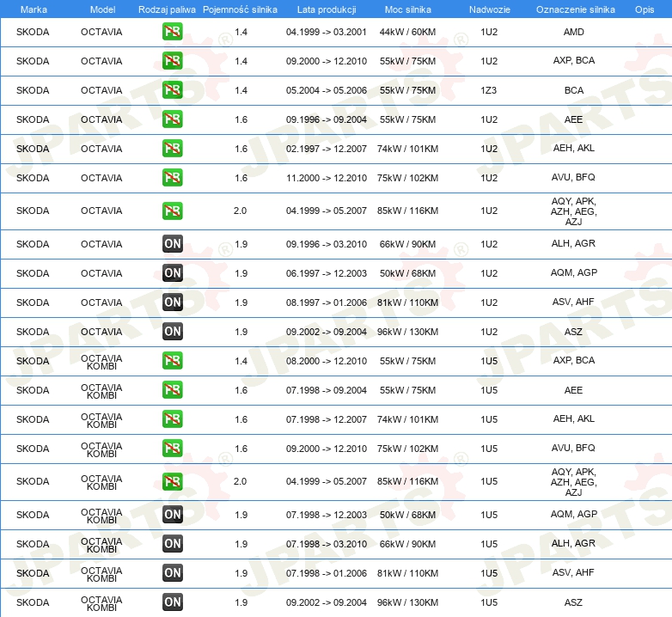Click the Model column header
672x617 pixels.
pyautogui.click(x=102, y=9)
